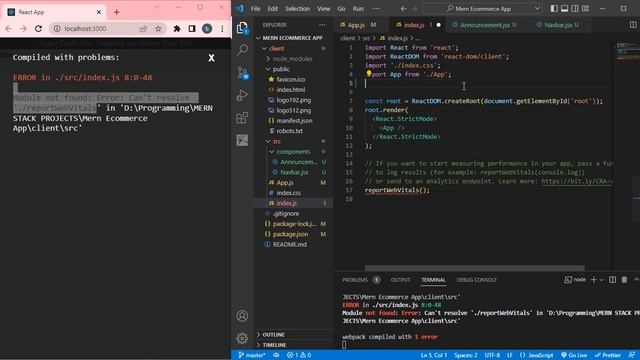Click master branch in status bar
Image resolution: width=640 pixels, height=360 pixels.
252,355
